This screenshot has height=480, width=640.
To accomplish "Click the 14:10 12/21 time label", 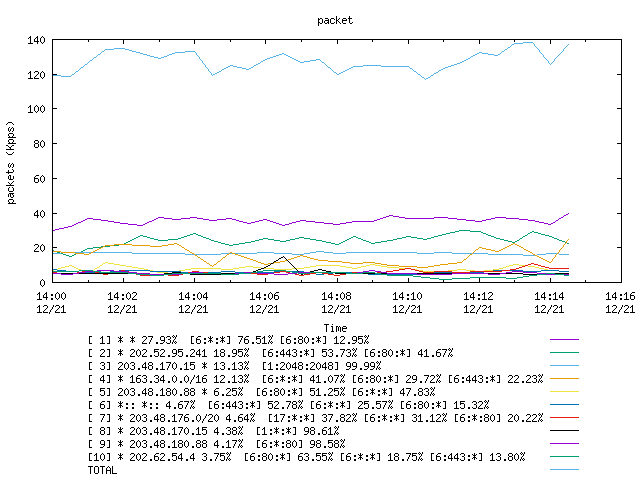I will tap(407, 302).
